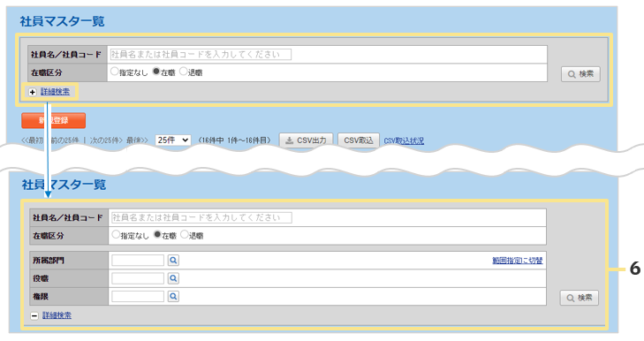Click the CSV出力 button
Screen dimensions: 644x341
[306, 140]
